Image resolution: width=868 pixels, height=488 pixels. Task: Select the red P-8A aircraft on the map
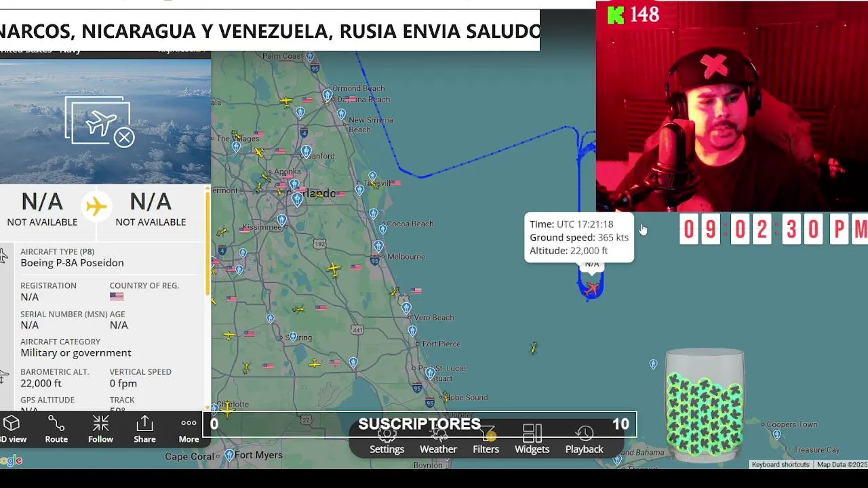(592, 289)
